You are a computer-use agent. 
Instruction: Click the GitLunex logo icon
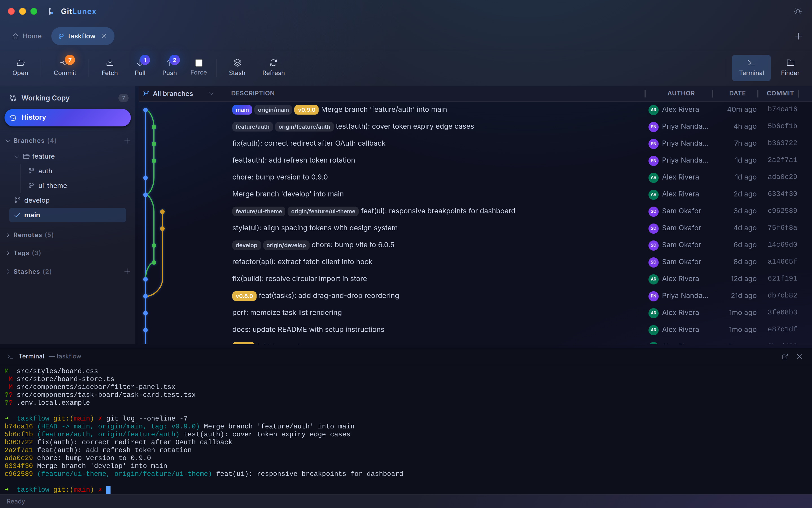[50, 11]
